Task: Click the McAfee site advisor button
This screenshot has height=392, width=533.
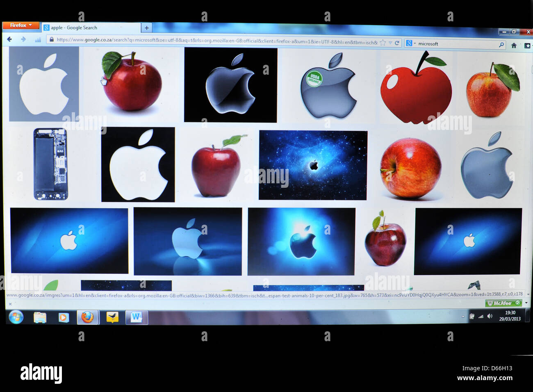Action: pyautogui.click(x=503, y=303)
